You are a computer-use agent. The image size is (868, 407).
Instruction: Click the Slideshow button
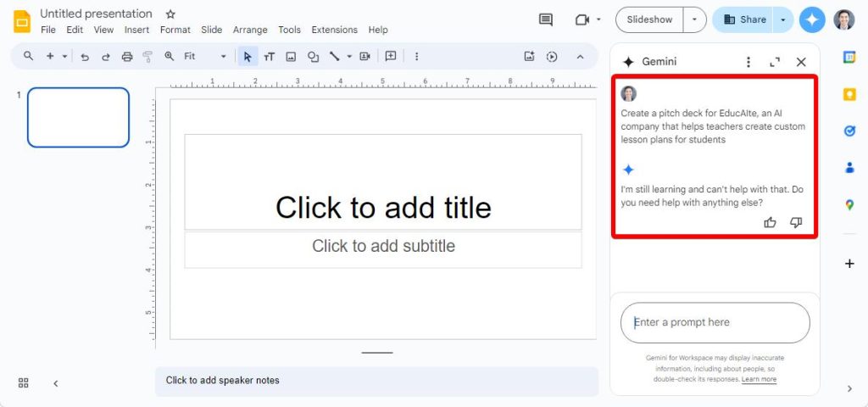coord(649,20)
